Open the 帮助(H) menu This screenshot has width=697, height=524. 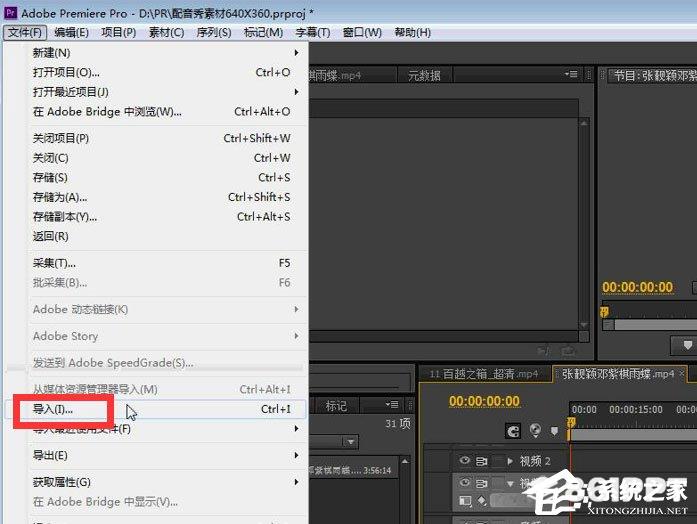[413, 32]
